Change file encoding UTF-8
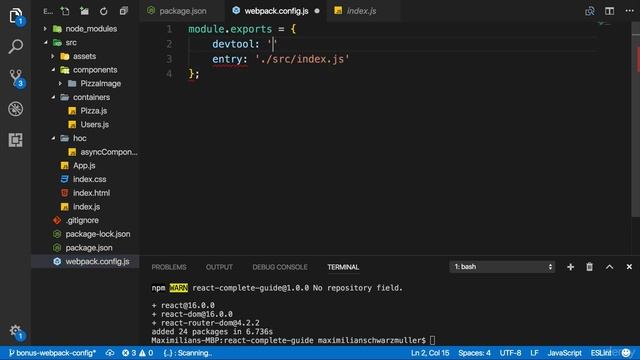 tap(510, 353)
